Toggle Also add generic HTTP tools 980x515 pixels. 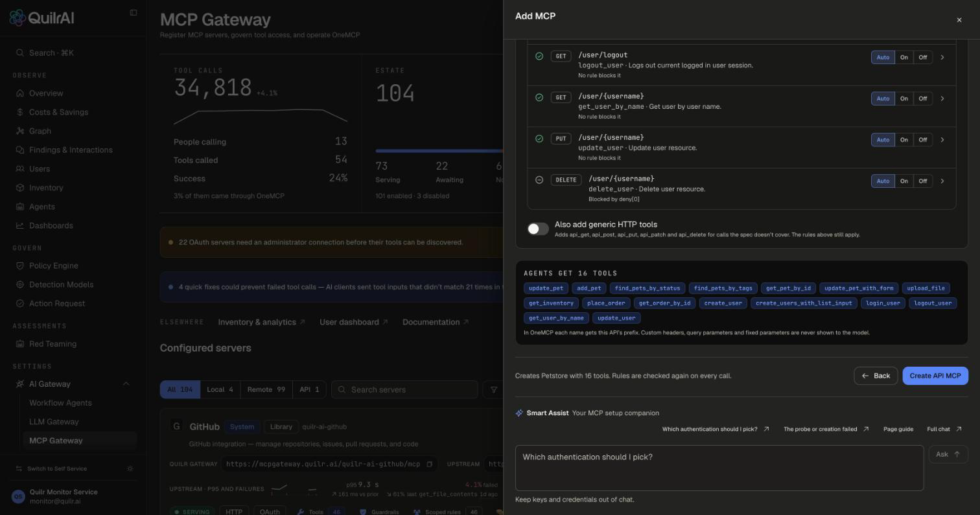click(538, 229)
